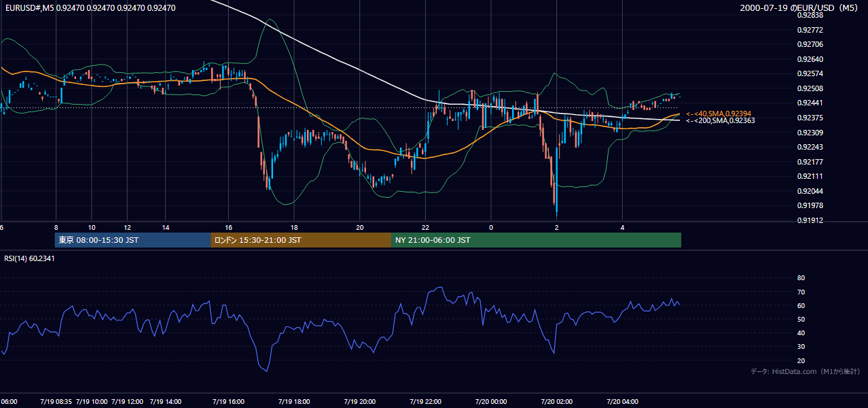Click the 7/19 10:00 time label
Screen dimensions: 868x408
(92, 402)
